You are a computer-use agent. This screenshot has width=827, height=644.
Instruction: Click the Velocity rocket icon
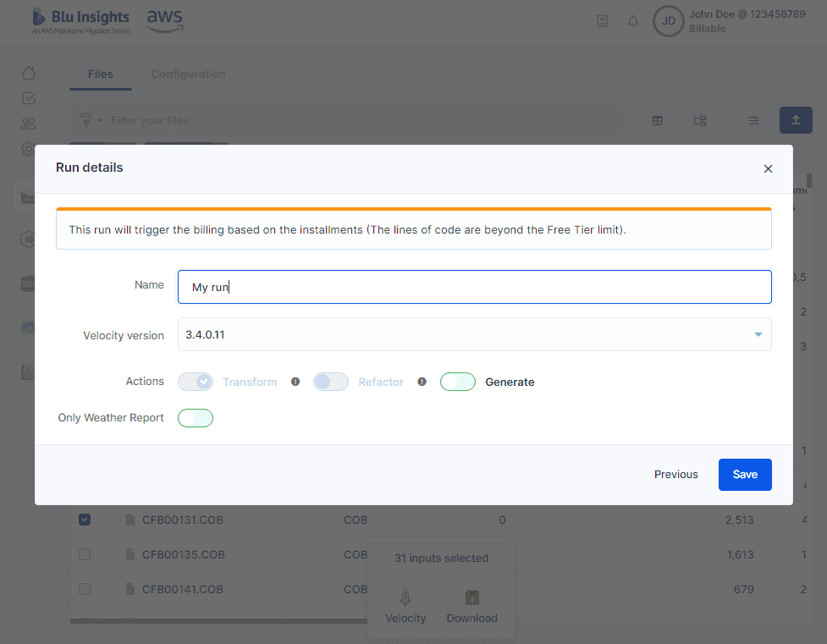pos(405,597)
